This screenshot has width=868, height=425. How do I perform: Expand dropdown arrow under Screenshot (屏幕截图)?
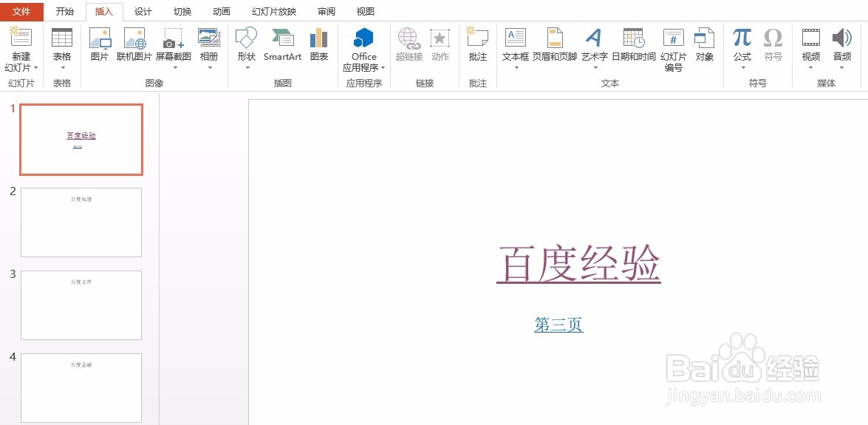coord(175,68)
